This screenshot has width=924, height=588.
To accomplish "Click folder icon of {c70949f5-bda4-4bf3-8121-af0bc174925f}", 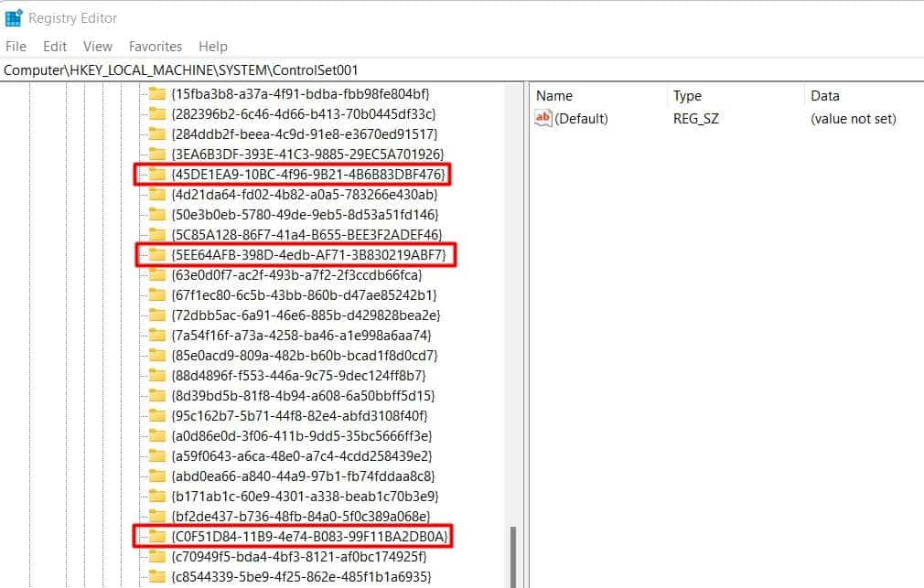I will click(157, 556).
